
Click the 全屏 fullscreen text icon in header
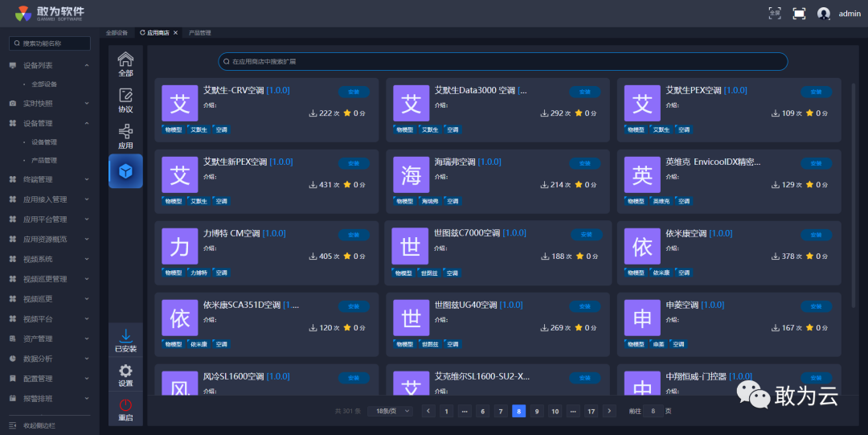pos(775,14)
